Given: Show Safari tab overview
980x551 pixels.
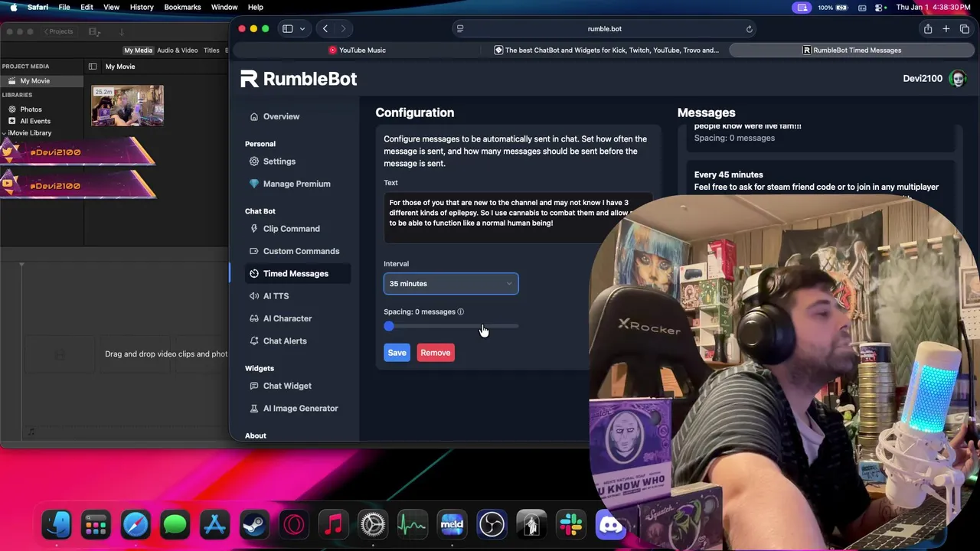Looking at the screenshot, I should coord(965,29).
